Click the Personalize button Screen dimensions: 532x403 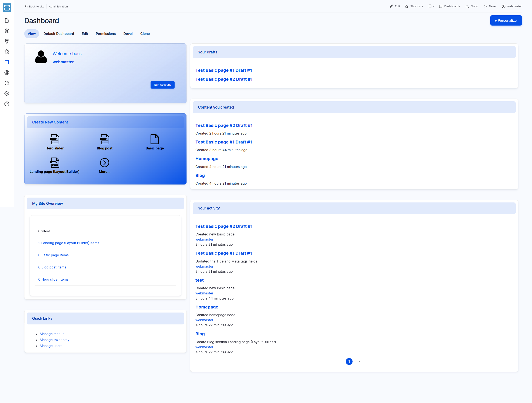pyautogui.click(x=506, y=20)
